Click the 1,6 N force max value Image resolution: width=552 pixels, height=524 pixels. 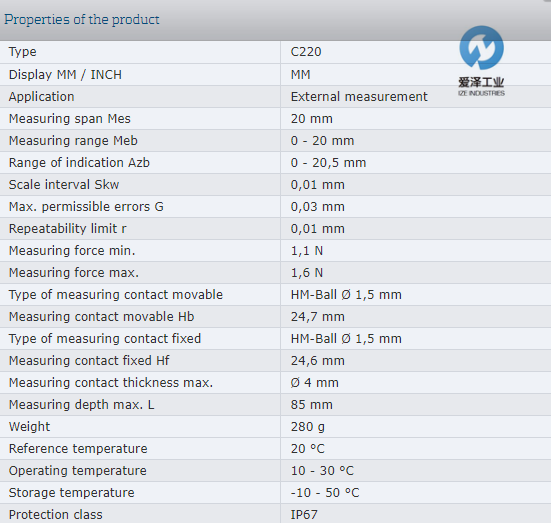pos(307,273)
